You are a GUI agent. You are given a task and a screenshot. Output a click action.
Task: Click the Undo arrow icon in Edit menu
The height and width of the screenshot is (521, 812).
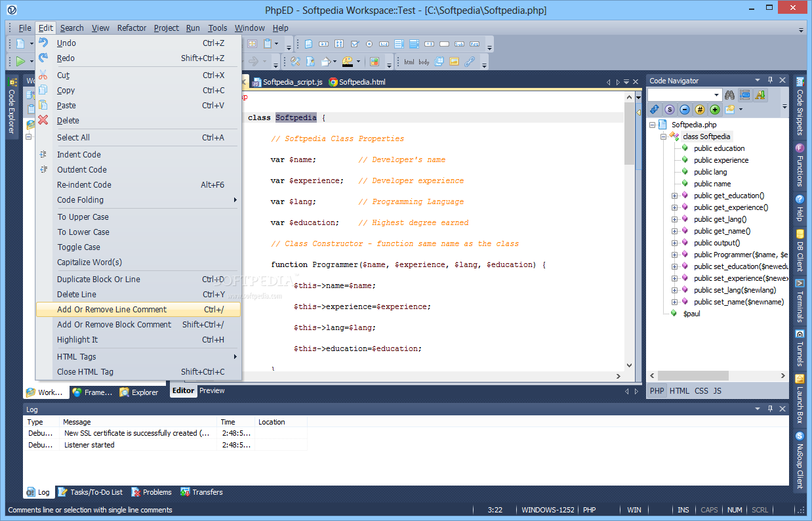coord(43,43)
